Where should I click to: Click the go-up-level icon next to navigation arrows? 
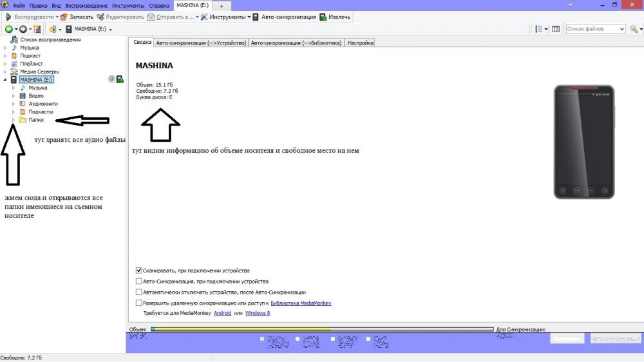[37, 29]
